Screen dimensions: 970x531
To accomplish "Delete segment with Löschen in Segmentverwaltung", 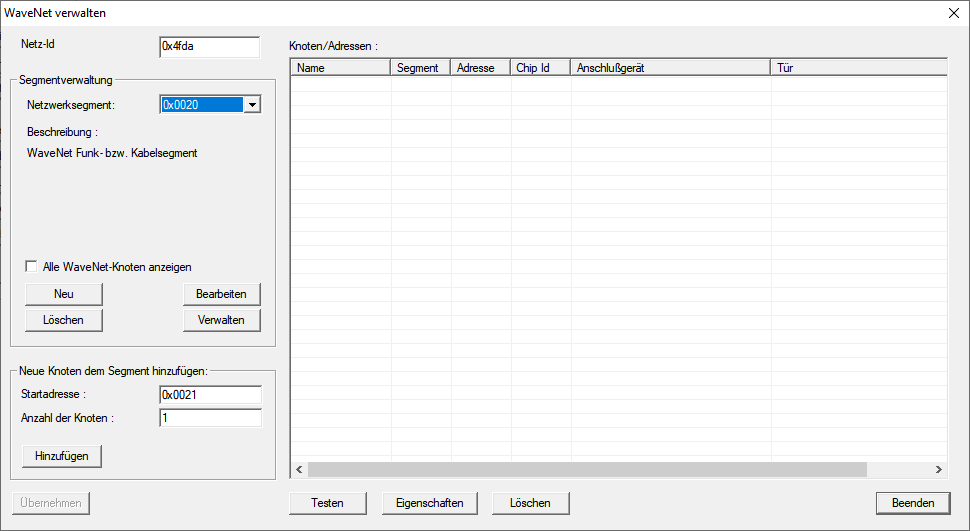I will pyautogui.click(x=64, y=320).
